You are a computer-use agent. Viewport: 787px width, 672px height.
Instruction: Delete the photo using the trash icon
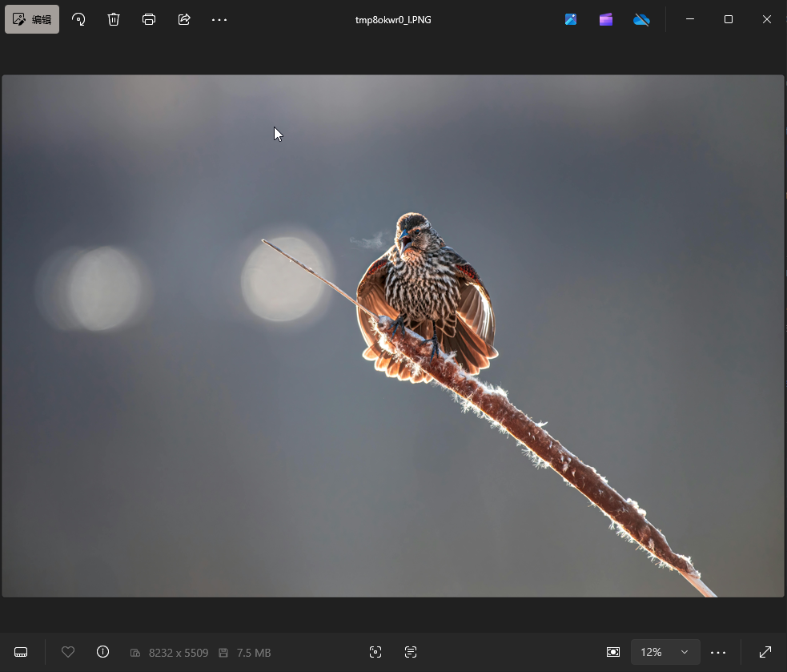click(114, 19)
